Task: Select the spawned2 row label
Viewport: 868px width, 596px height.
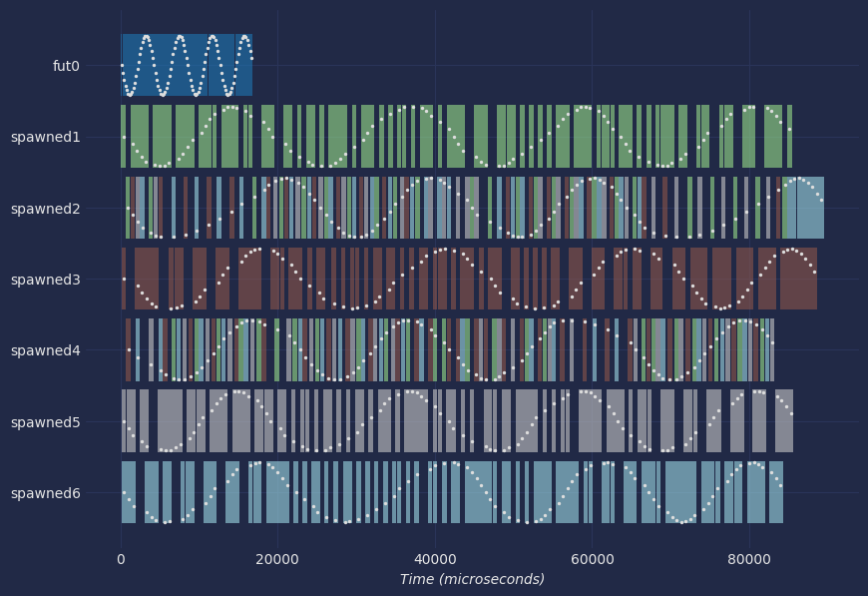Action: (x=45, y=209)
